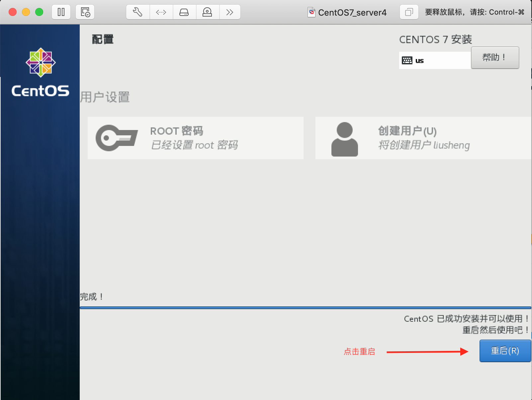532x400 pixels.
Task: Click the installation progress bar
Action: click(x=306, y=308)
